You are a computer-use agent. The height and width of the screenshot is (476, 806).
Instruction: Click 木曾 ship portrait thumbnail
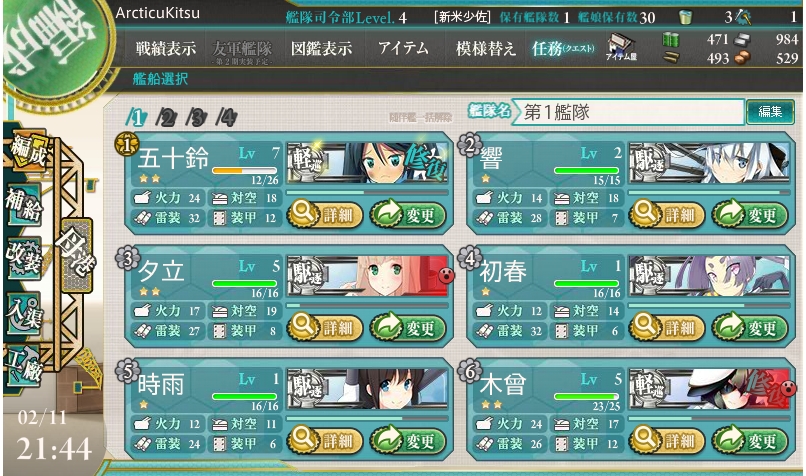[x=709, y=389]
